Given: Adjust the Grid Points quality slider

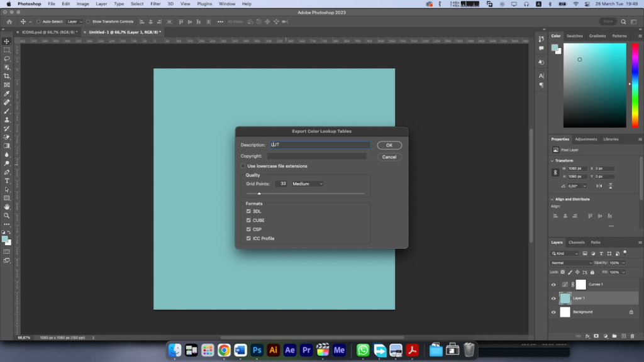Looking at the screenshot, I should [x=259, y=194].
